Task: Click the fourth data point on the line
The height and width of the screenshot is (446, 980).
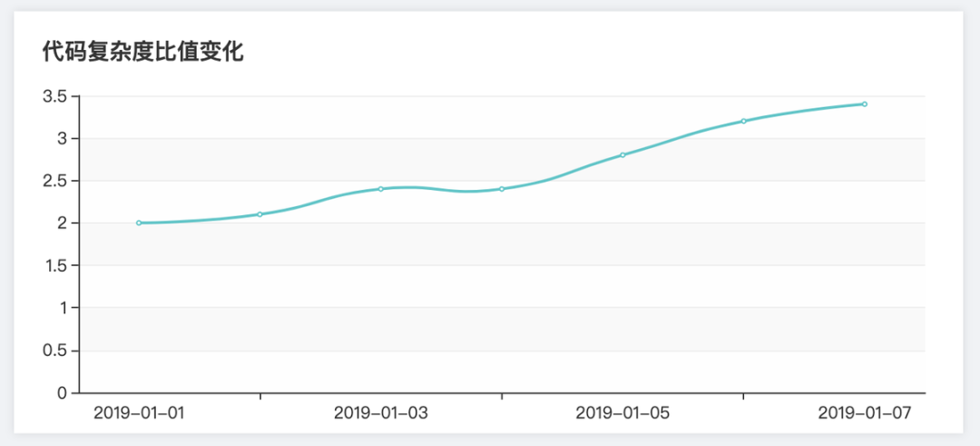Action: 502,189
